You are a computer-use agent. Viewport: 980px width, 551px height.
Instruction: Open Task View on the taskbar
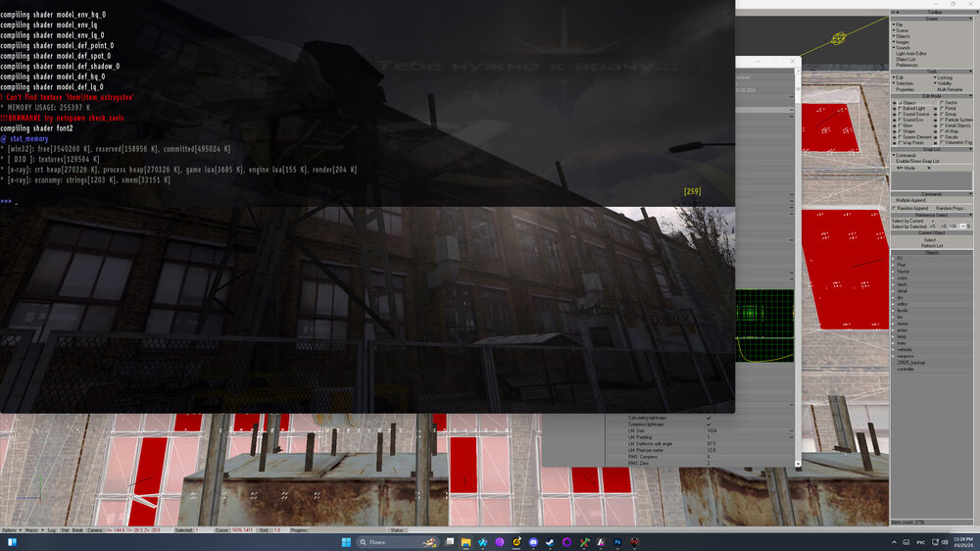(x=449, y=542)
